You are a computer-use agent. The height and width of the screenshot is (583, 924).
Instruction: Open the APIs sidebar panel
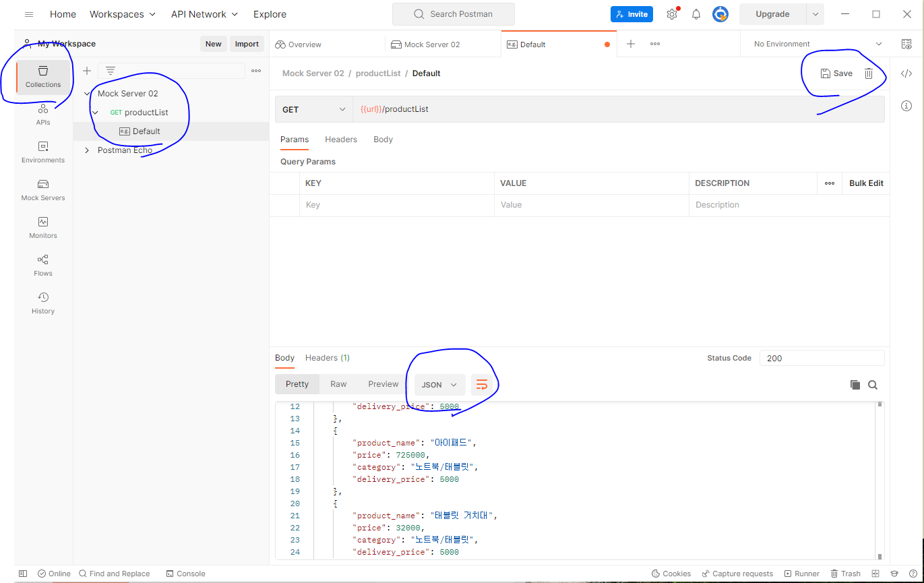(43, 115)
